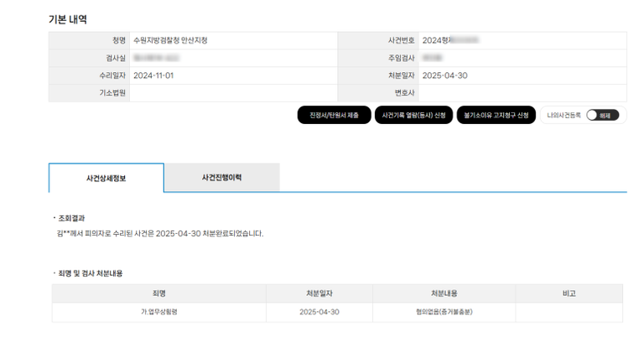Viewport: 644px width, 337px height.
Task: Click the 수리일자 value 2024-11-01
Action: click(153, 75)
